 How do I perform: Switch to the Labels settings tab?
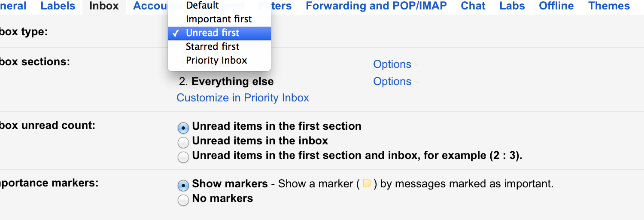(58, 6)
